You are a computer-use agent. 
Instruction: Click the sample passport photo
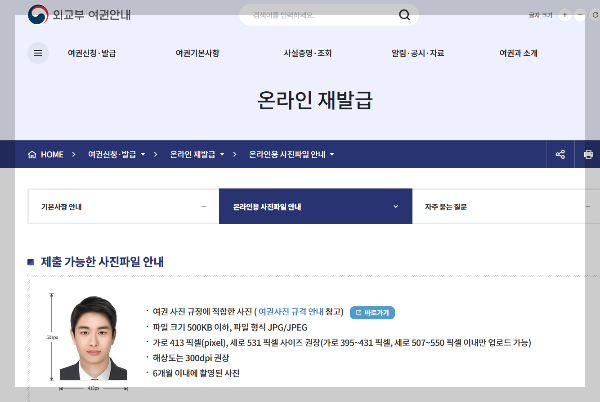tap(93, 337)
